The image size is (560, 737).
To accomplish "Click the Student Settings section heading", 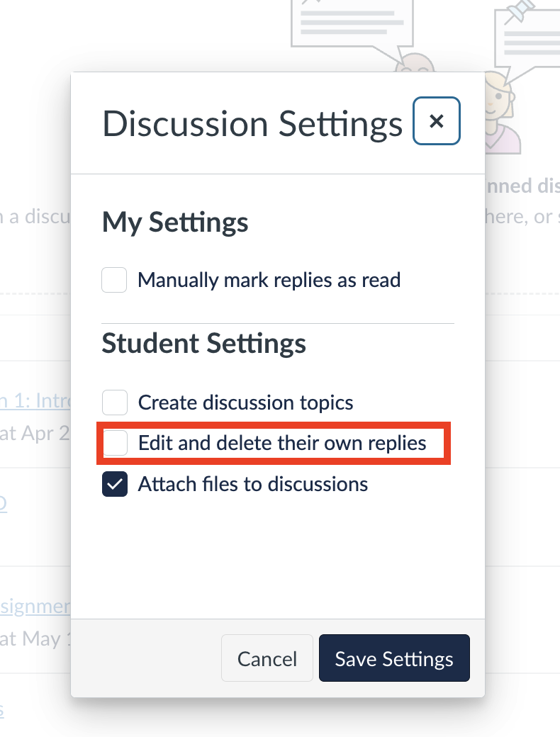I will (203, 343).
